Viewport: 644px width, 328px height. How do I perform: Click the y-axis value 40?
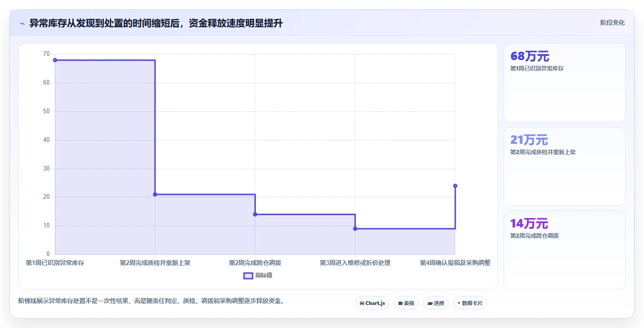coord(46,140)
